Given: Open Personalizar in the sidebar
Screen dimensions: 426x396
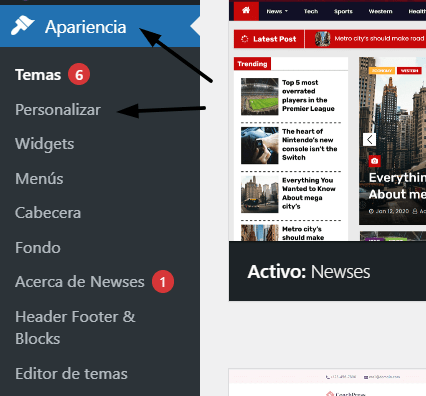Looking at the screenshot, I should tap(58, 110).
